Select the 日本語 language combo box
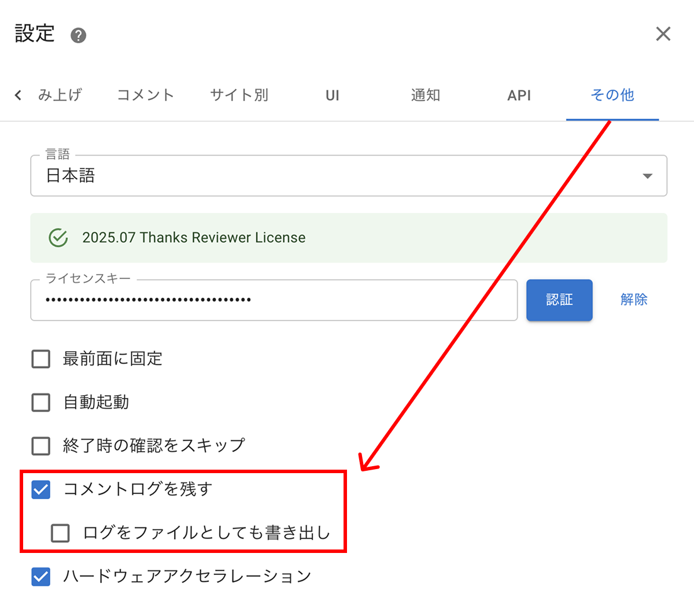Viewport: 694px width, 616px height. pos(335,176)
